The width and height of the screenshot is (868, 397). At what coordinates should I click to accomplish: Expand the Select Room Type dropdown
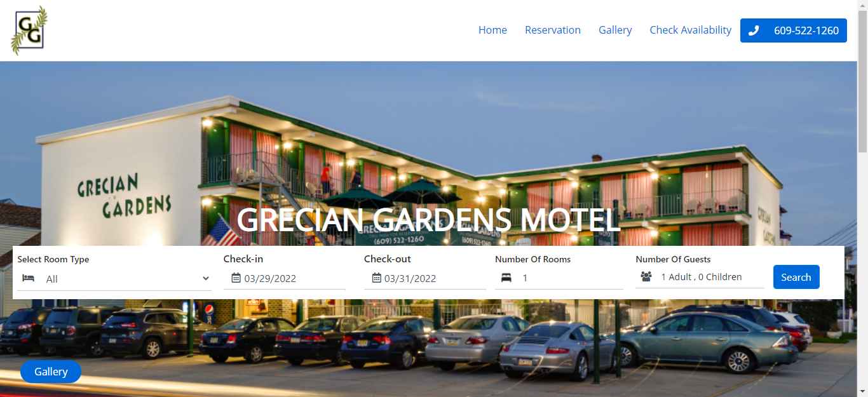point(114,279)
